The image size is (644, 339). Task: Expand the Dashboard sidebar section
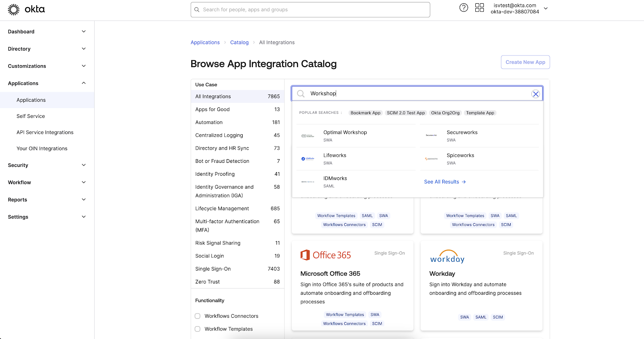point(47,32)
